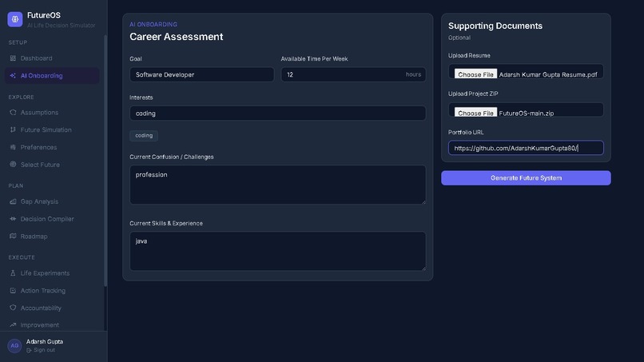Image resolution: width=644 pixels, height=362 pixels.
Task: Click the Action Tracking checkbox icon
Action: [x=13, y=291]
